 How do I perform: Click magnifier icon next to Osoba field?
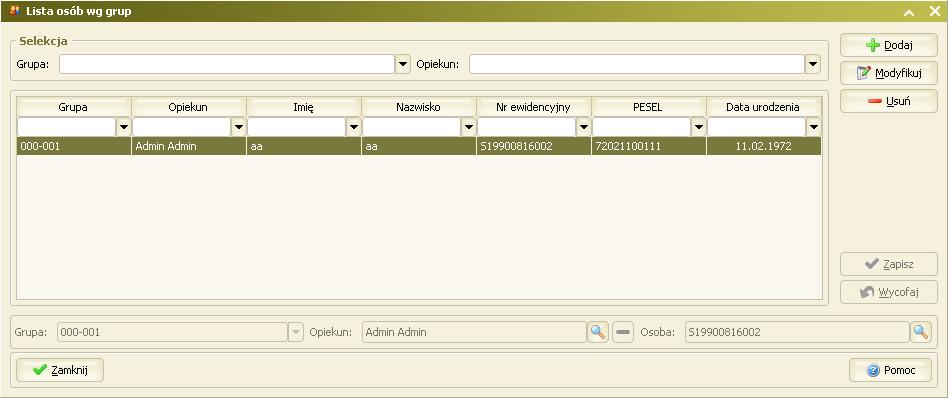point(921,332)
